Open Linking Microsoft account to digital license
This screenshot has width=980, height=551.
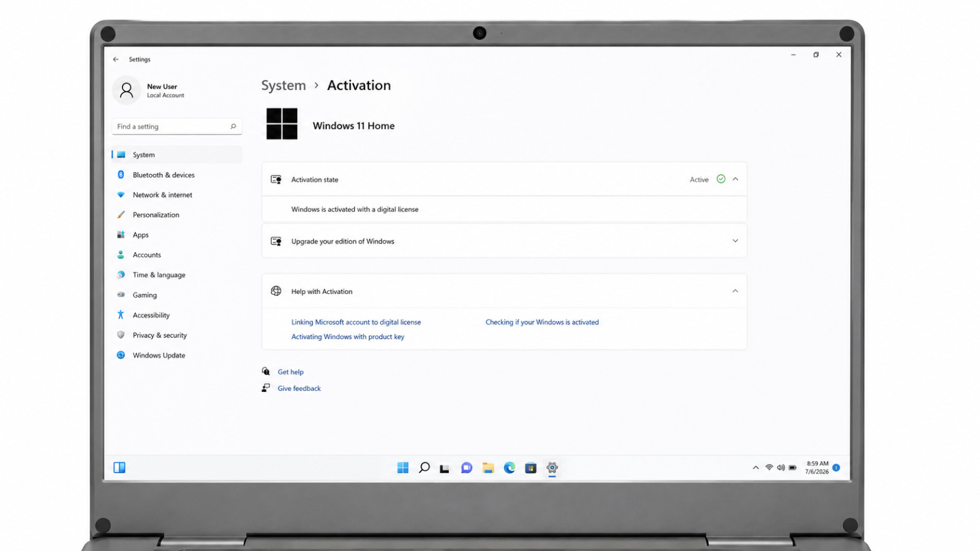pos(356,322)
